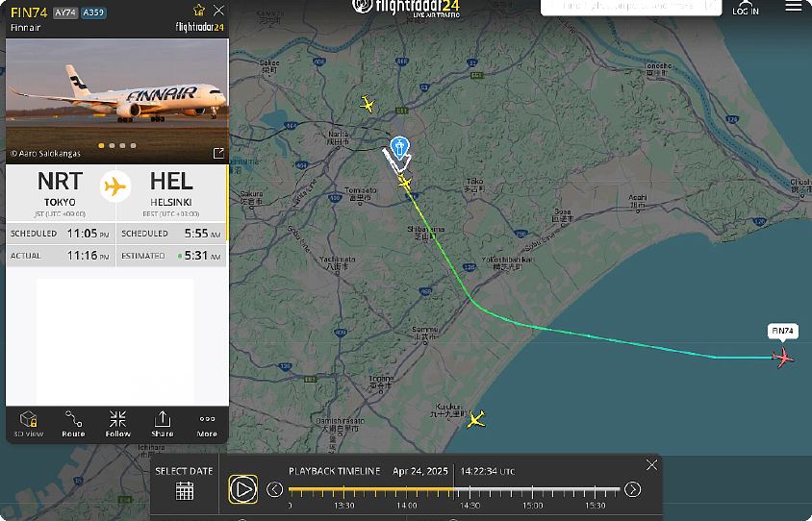
Task: Step playback timeline backward with left arrow
Action: [x=274, y=489]
